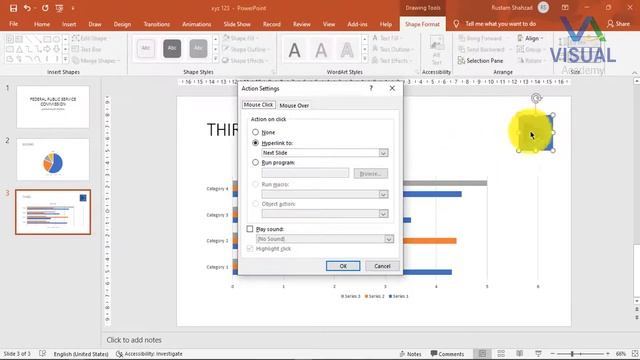This screenshot has width=640, height=360.
Task: Open the Shape Fill option
Action: pyautogui.click(x=240, y=38)
